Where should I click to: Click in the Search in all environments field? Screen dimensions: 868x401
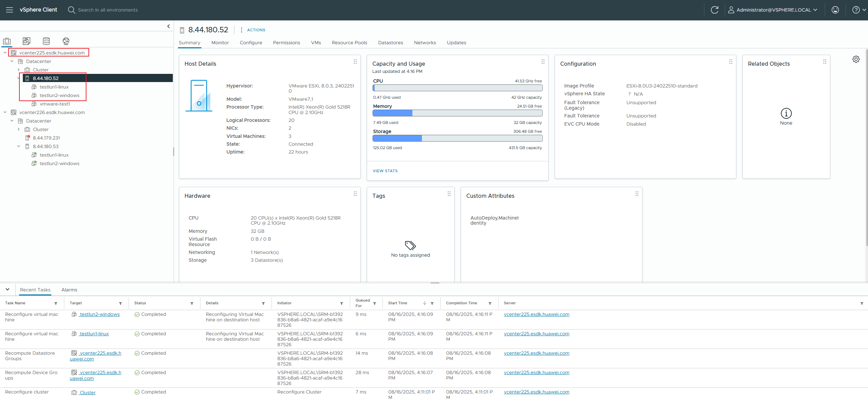[108, 10]
